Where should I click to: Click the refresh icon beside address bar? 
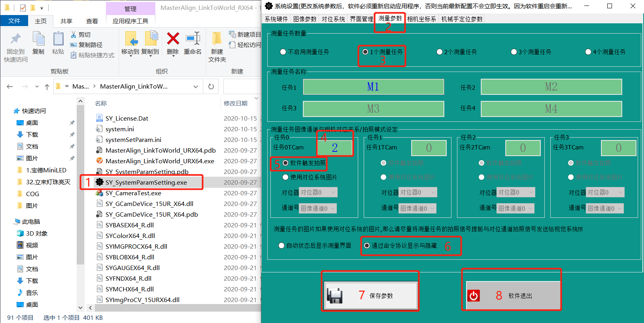tap(211, 87)
